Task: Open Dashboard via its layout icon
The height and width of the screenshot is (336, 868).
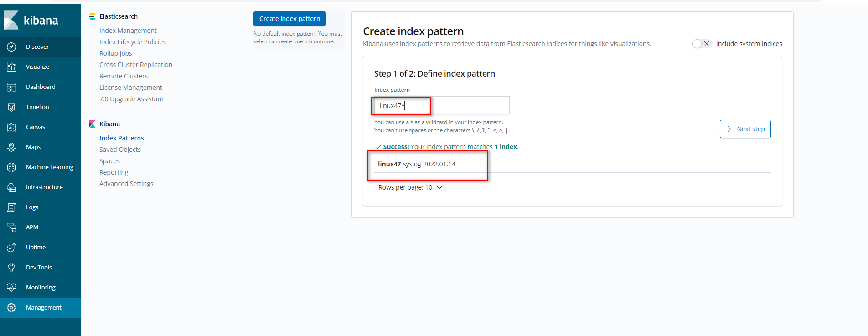Action: pyautogui.click(x=11, y=87)
